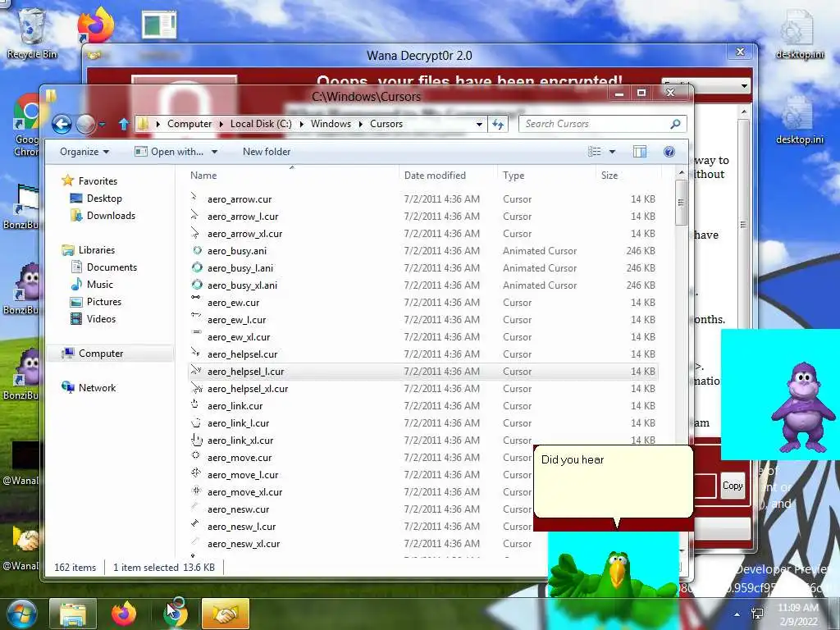Image resolution: width=840 pixels, height=630 pixels.
Task: Open Chrome from the taskbar
Action: click(176, 614)
